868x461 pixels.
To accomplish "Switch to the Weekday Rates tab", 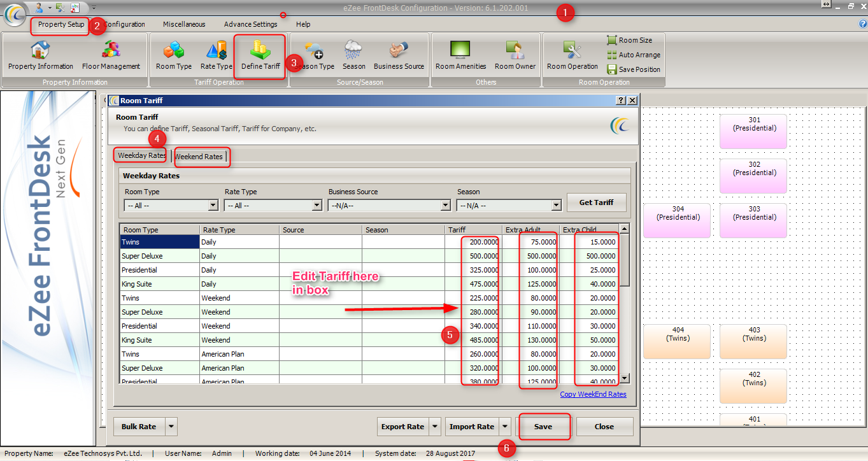I will click(x=141, y=155).
